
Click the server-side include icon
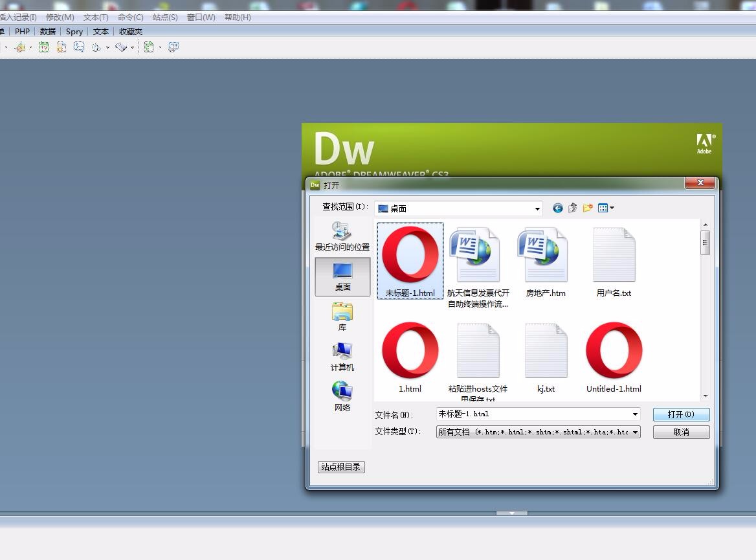coord(61,47)
